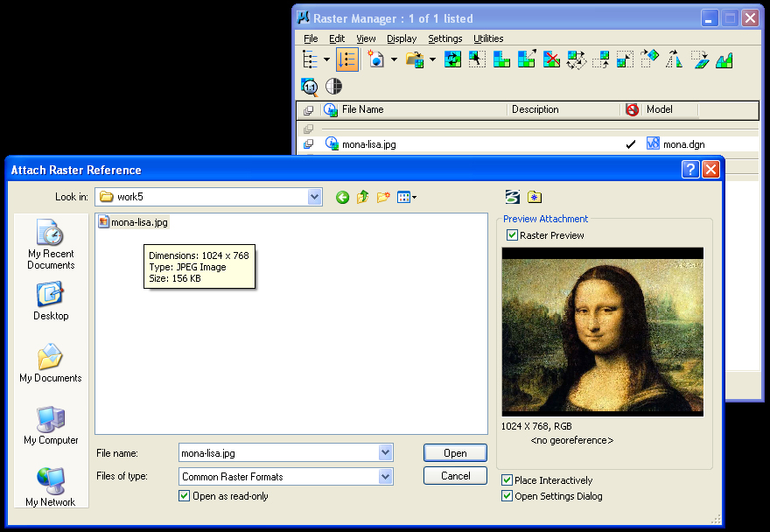The image size is (770, 532).
Task: Click the New raster icon in Raster Manager
Action: [x=376, y=59]
